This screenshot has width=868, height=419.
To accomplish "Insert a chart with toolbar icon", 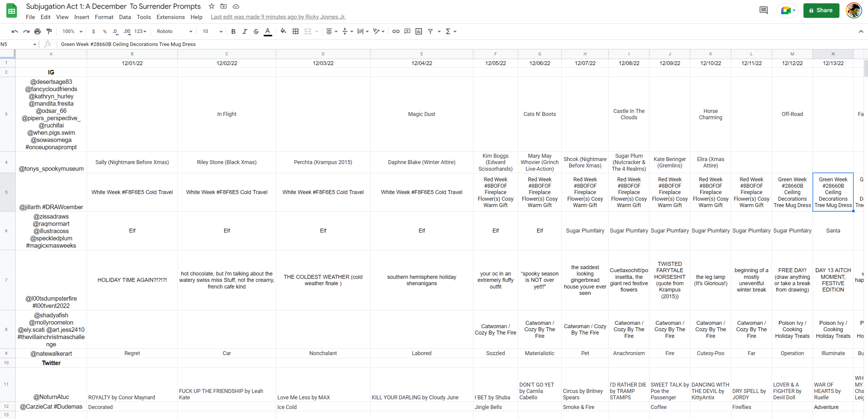I will (418, 31).
